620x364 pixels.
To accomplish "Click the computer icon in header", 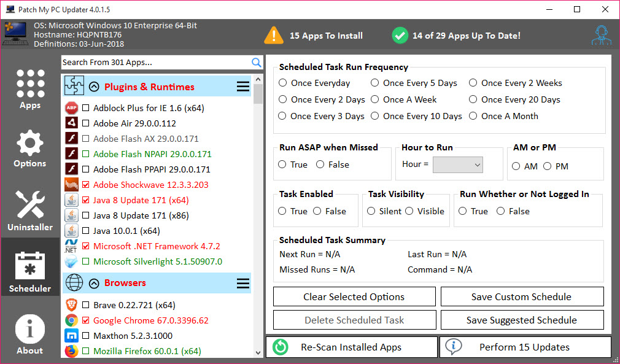I will coord(15,34).
